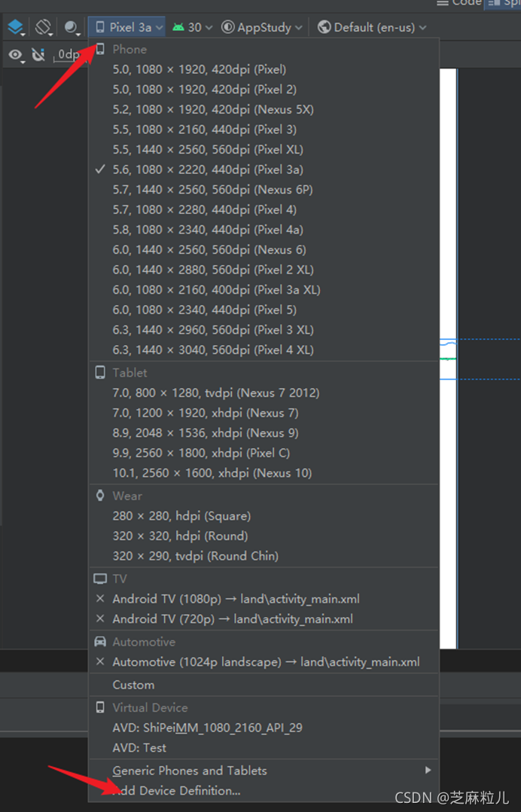
Task: Select AVD ShiPeiMM_1080_2160_API_29
Action: (264, 728)
